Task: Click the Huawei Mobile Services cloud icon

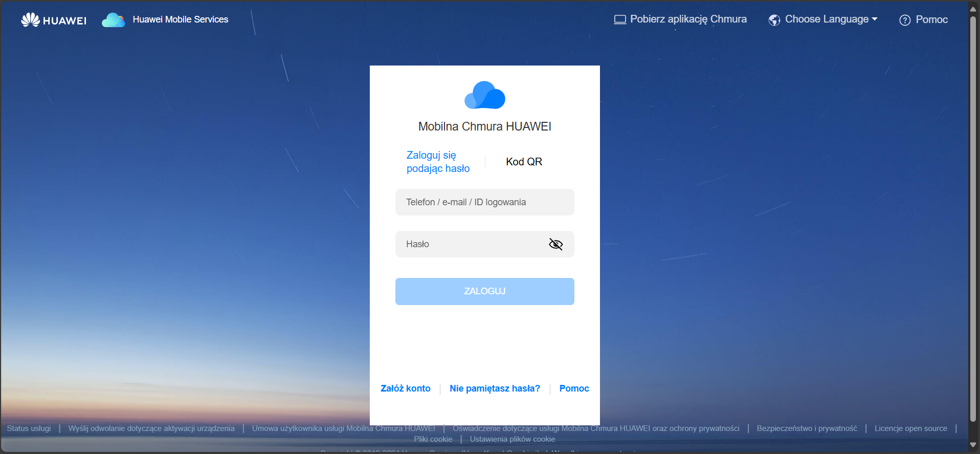Action: click(113, 20)
